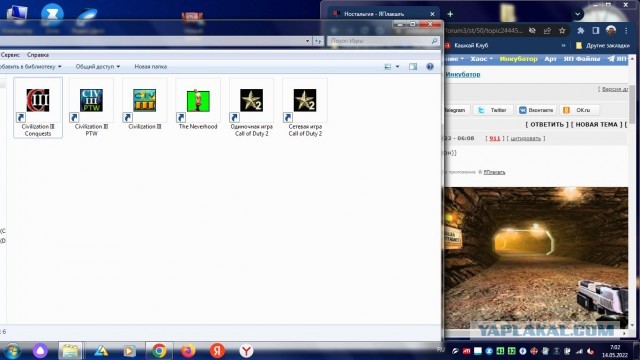Open Chrome side panel icon

596,31
